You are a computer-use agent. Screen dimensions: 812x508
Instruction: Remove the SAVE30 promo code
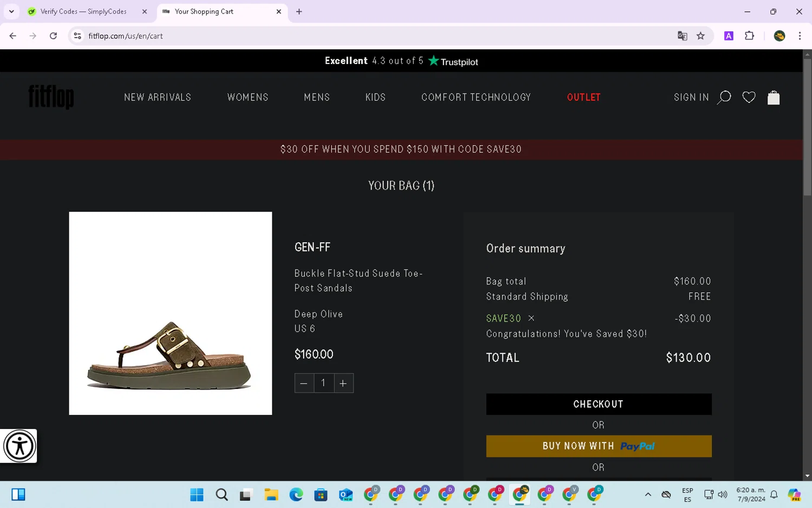point(531,318)
